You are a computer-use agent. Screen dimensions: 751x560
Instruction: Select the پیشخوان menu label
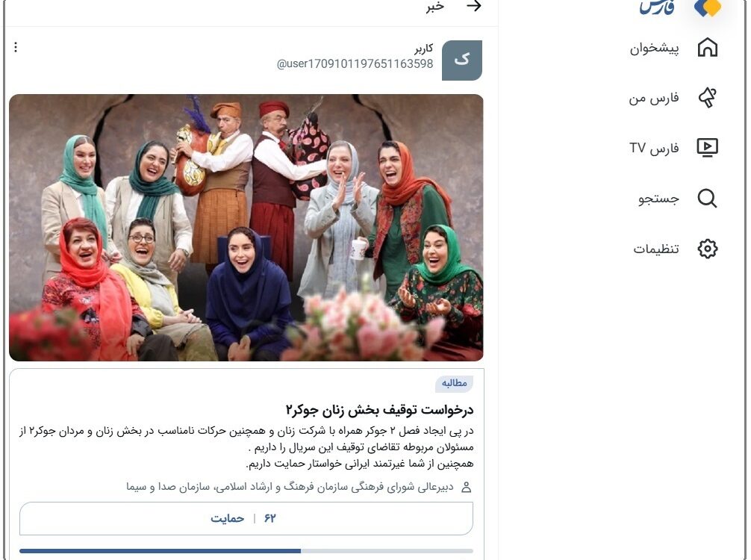click(x=654, y=49)
